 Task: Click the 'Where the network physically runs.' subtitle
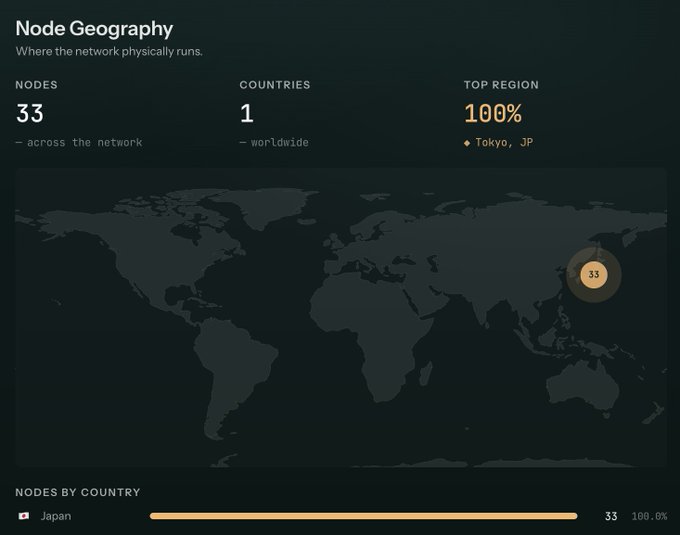point(109,52)
